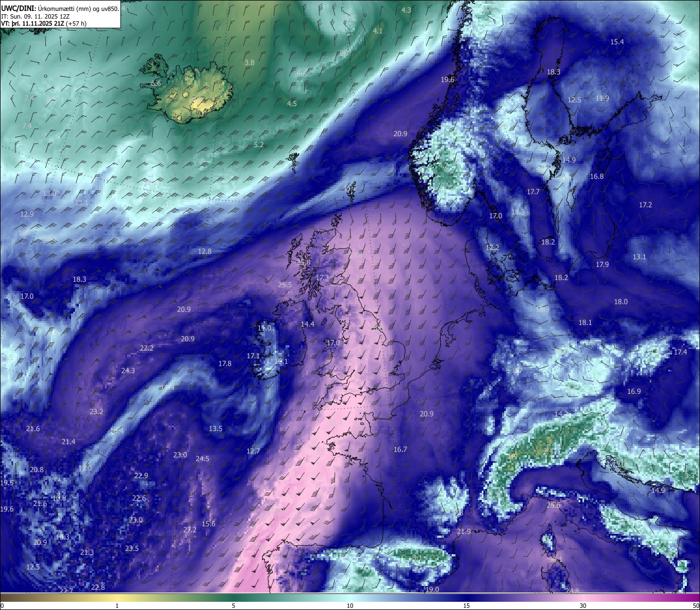Viewport: 700px width, 610px height.
Task: Click the value 18.0
Action: coord(621,302)
